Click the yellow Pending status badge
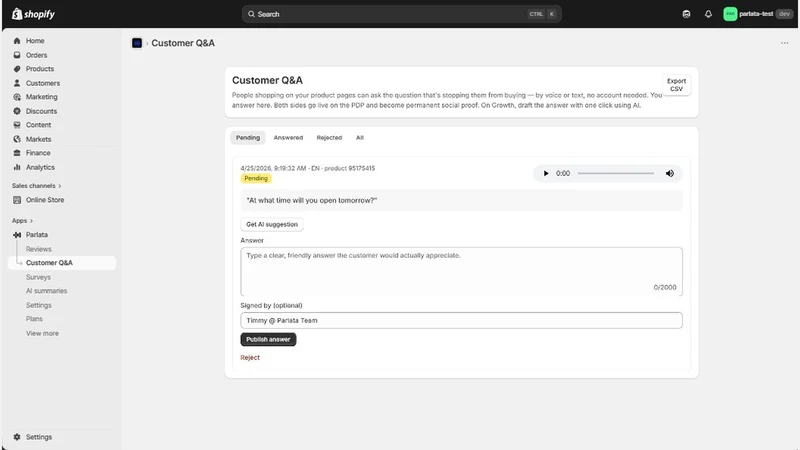This screenshot has width=800, height=450. tap(256, 179)
